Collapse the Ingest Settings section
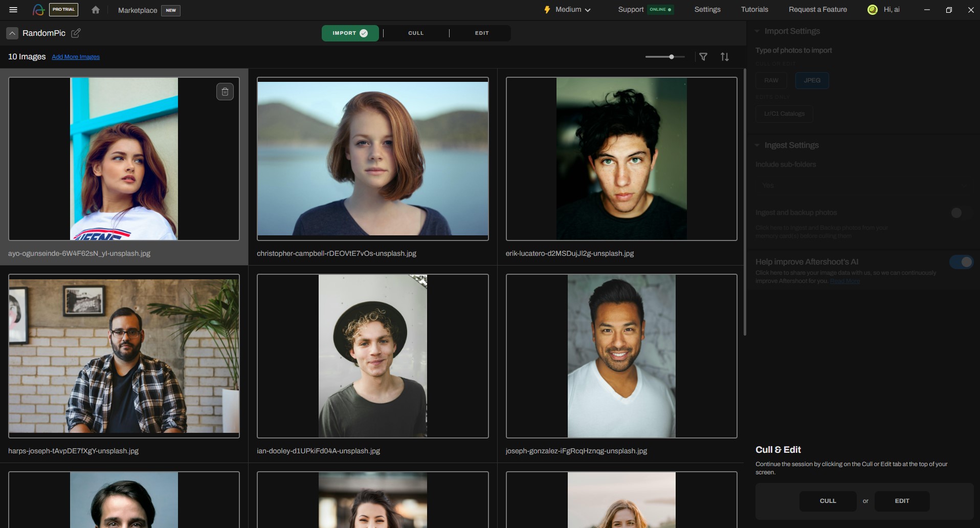Viewport: 980px width, 528px height. (x=757, y=145)
